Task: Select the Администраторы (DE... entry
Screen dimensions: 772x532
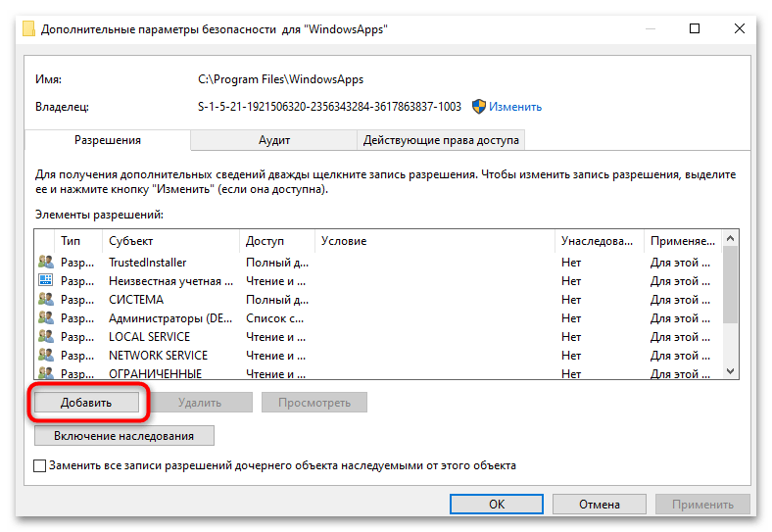Action: [378, 318]
